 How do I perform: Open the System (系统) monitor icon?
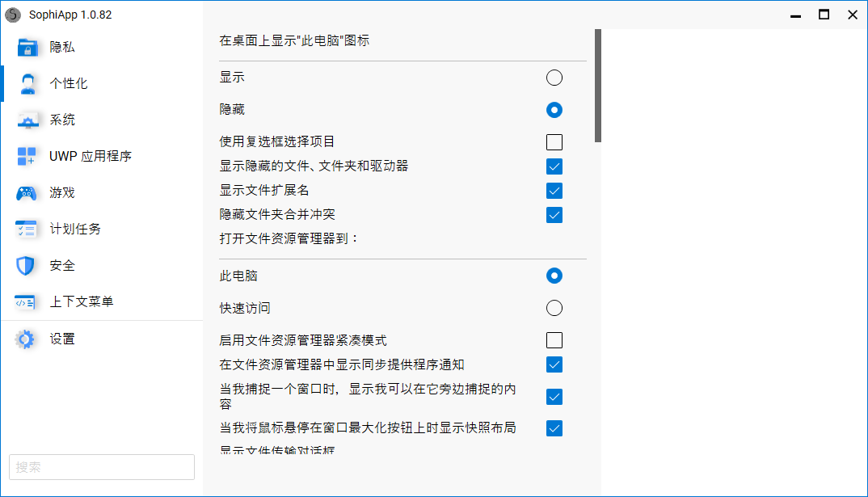click(x=27, y=120)
